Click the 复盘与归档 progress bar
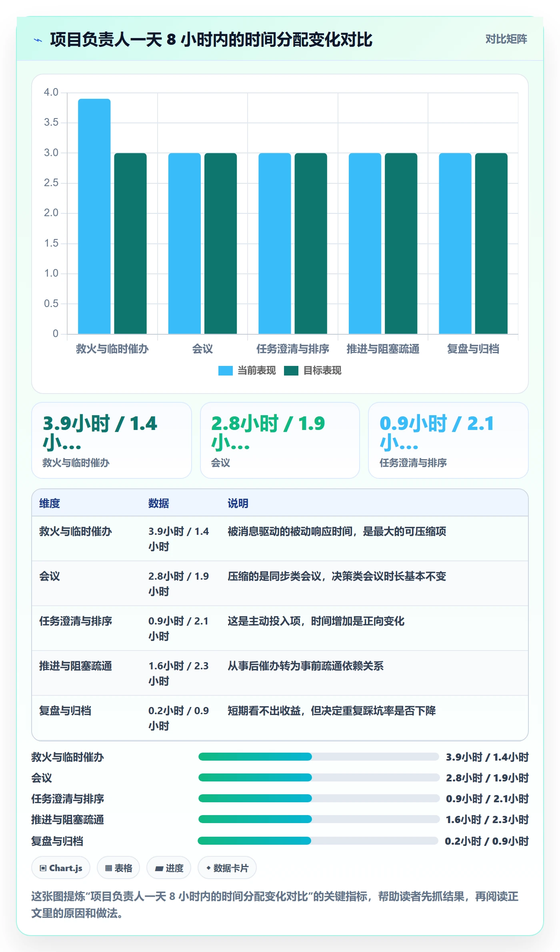The image size is (560, 952). (x=318, y=841)
